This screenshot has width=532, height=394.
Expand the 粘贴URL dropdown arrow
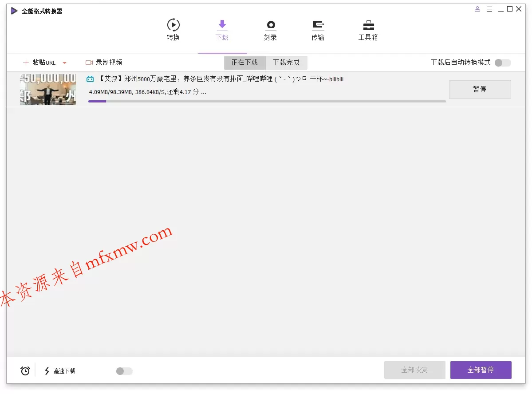(64, 63)
